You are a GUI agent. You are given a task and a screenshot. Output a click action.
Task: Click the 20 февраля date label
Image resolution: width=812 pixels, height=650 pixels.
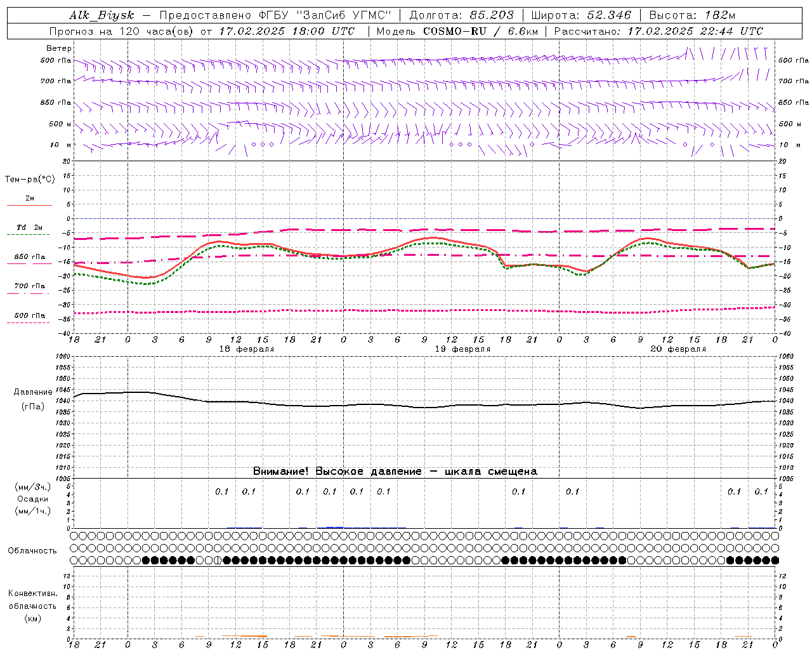[x=678, y=349]
